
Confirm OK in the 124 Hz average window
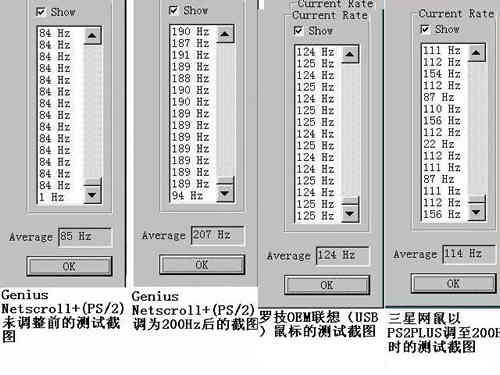[327, 285]
